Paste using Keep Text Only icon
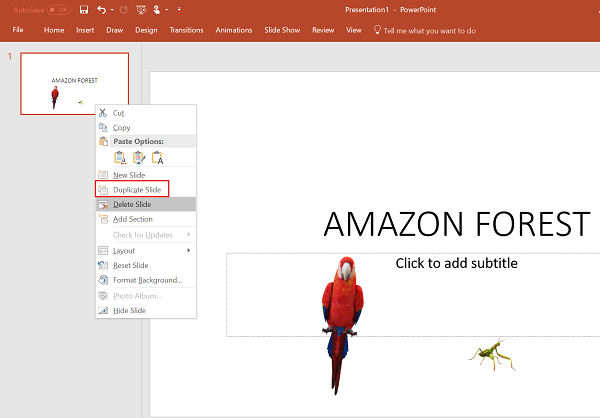This screenshot has width=600, height=418. click(157, 157)
